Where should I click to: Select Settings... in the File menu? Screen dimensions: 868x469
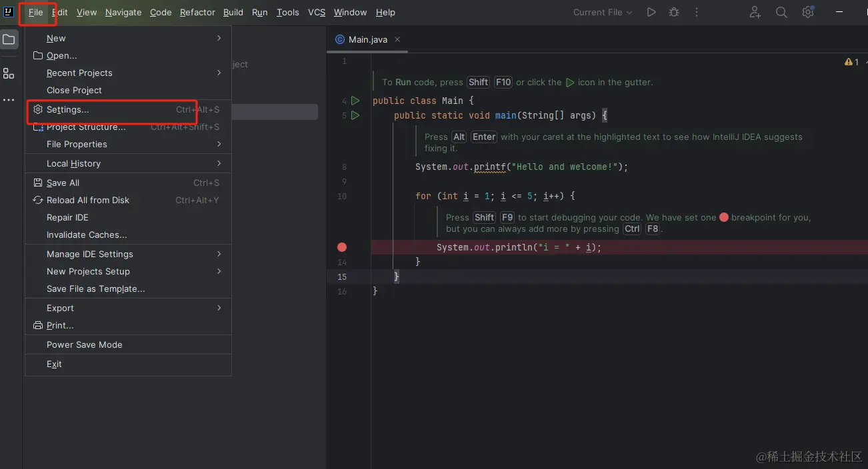128,110
